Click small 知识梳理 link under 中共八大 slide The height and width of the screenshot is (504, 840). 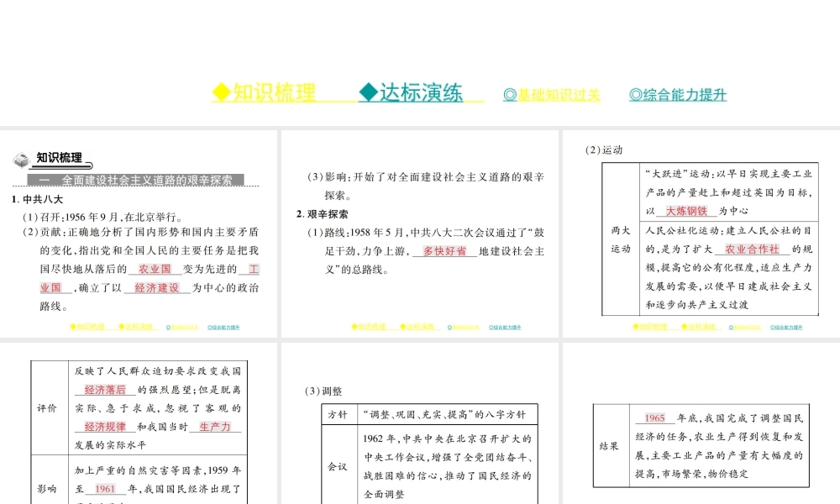coord(87,327)
